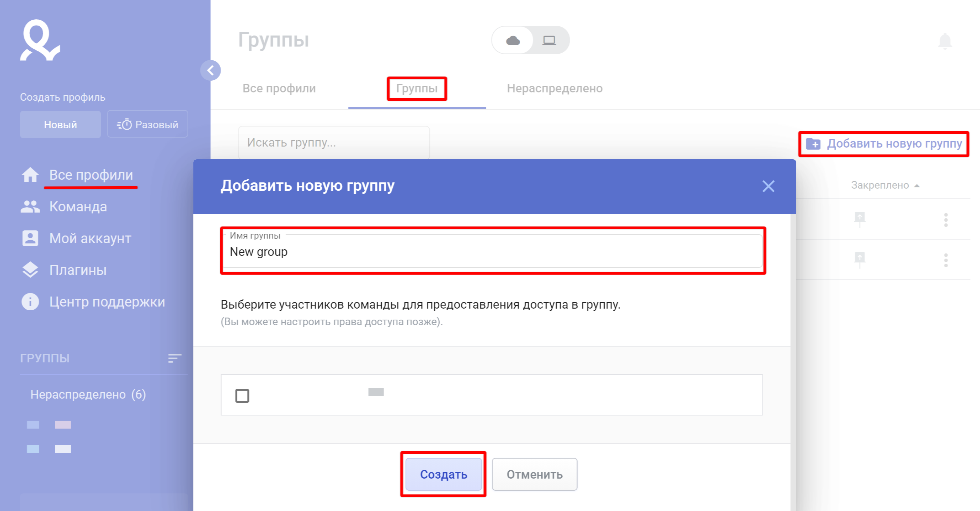Collapse the sidebar with the chevron button
This screenshot has height=511, width=980.
pos(211,70)
